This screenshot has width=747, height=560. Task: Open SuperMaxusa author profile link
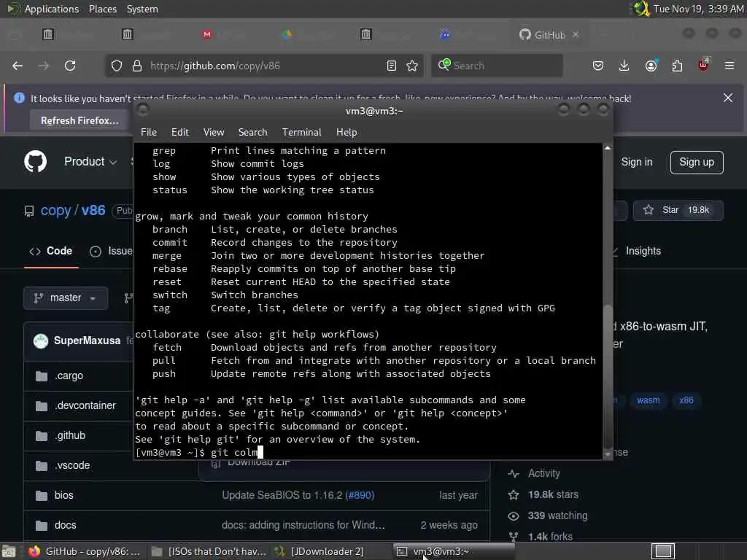click(88, 341)
